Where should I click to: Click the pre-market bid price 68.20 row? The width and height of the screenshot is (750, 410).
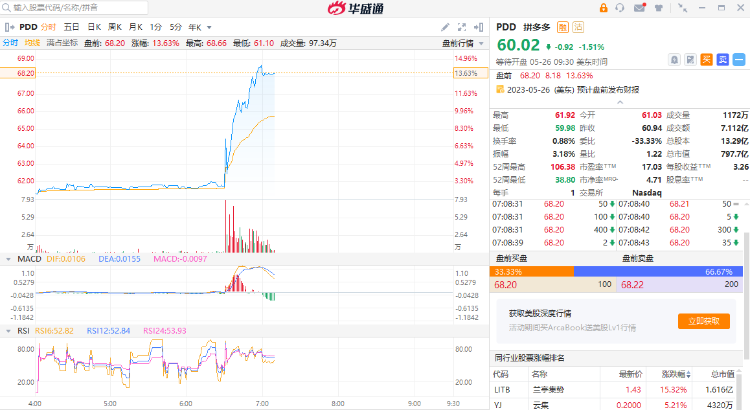coord(553,285)
